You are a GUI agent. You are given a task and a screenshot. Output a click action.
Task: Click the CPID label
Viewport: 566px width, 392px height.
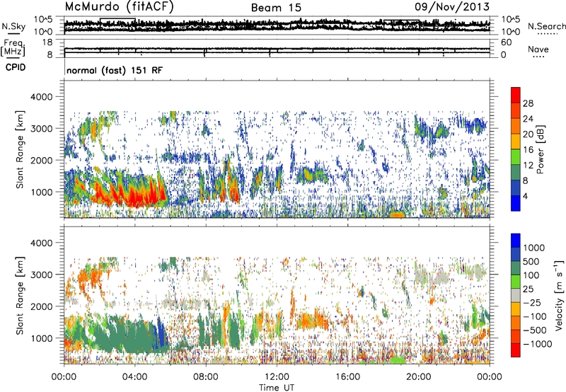click(16, 67)
